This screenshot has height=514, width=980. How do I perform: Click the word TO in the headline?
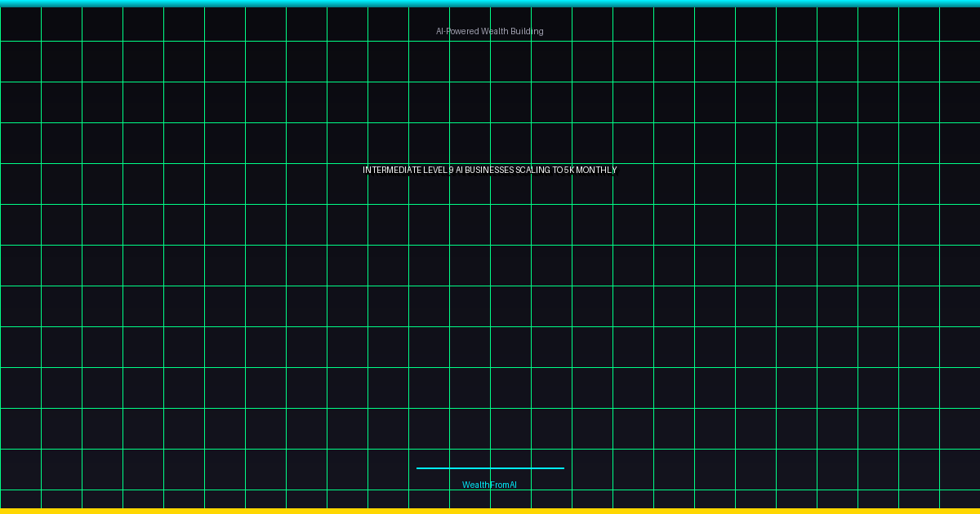[x=558, y=170]
